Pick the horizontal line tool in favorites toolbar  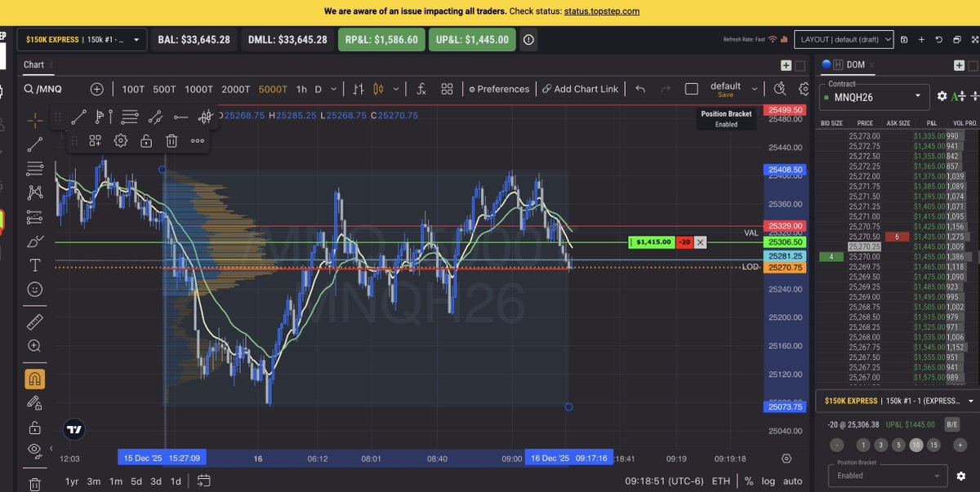[180, 117]
